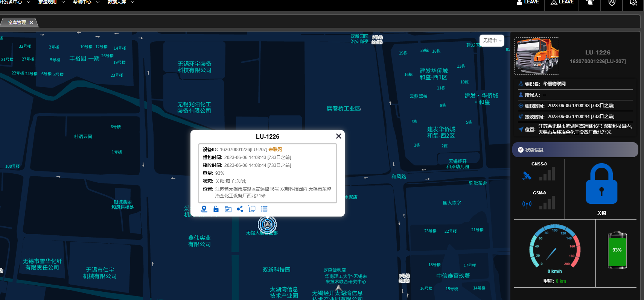Expand the 数据大屏 menu

point(121,2)
